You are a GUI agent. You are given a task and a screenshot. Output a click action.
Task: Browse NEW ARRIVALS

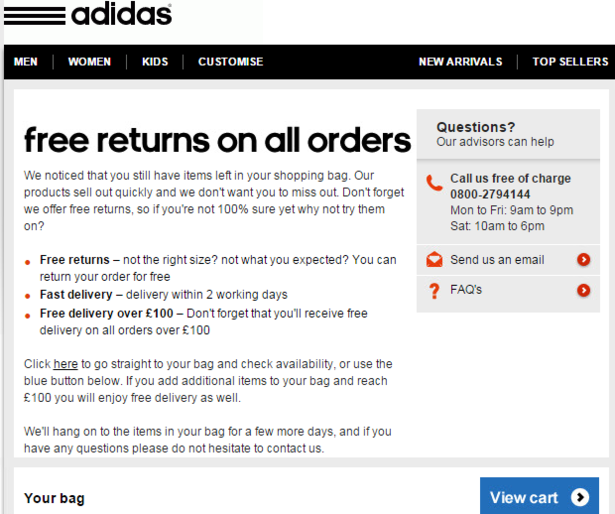460,62
